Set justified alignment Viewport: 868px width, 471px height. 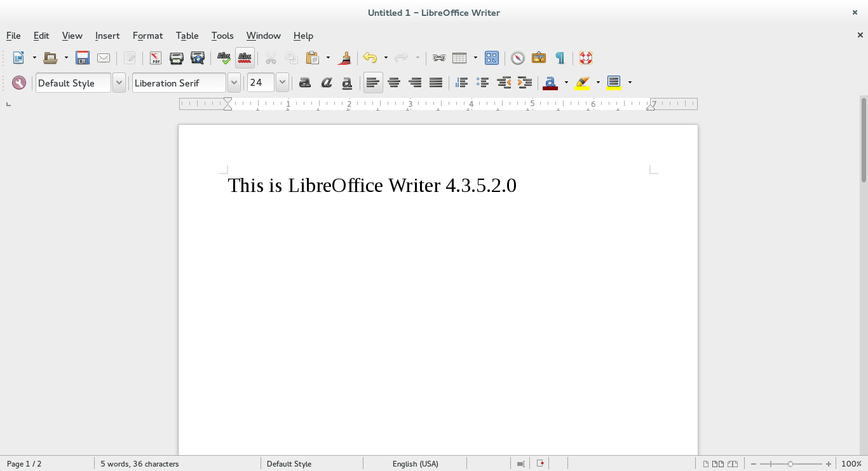[436, 83]
